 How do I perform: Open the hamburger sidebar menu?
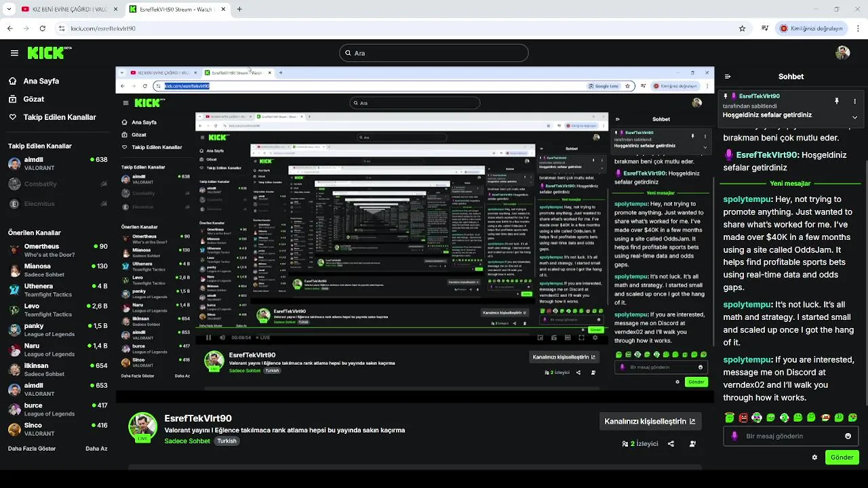coord(14,53)
